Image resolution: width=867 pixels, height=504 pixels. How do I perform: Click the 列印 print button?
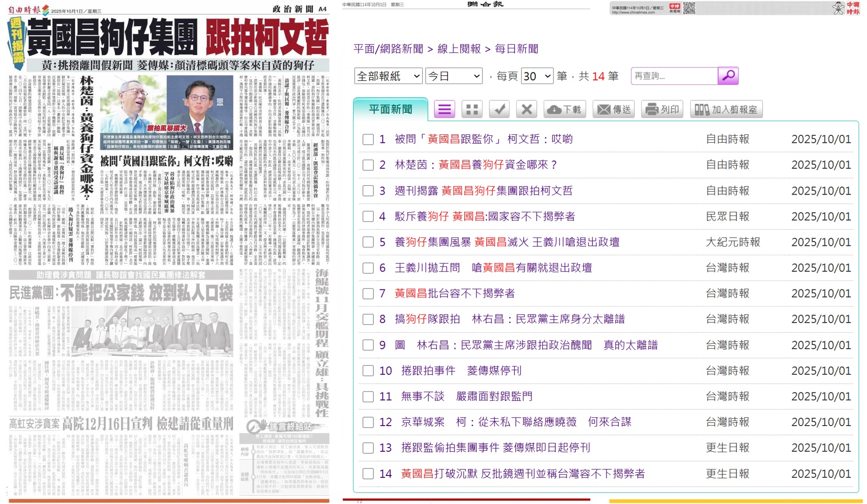662,109
